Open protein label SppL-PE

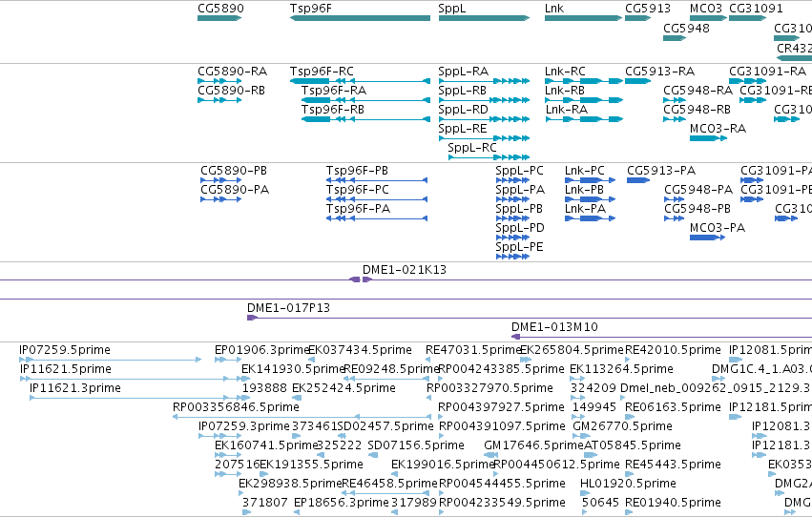pos(519,247)
